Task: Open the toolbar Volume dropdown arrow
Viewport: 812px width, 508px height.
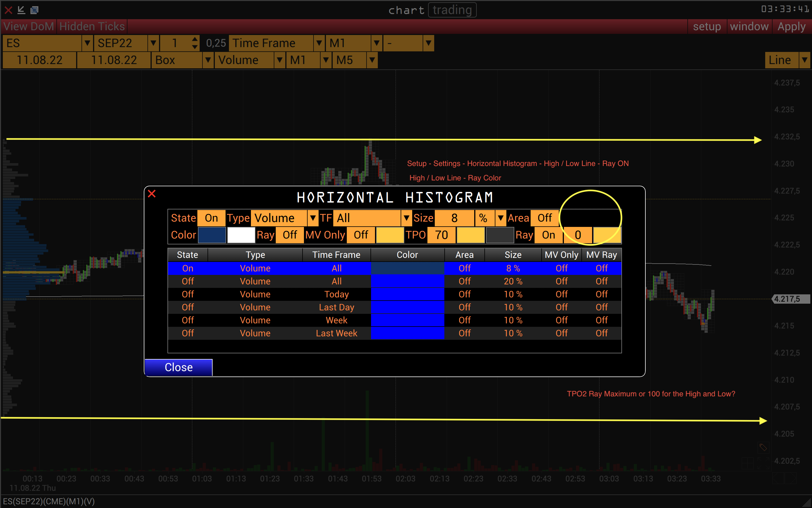Action: point(279,60)
